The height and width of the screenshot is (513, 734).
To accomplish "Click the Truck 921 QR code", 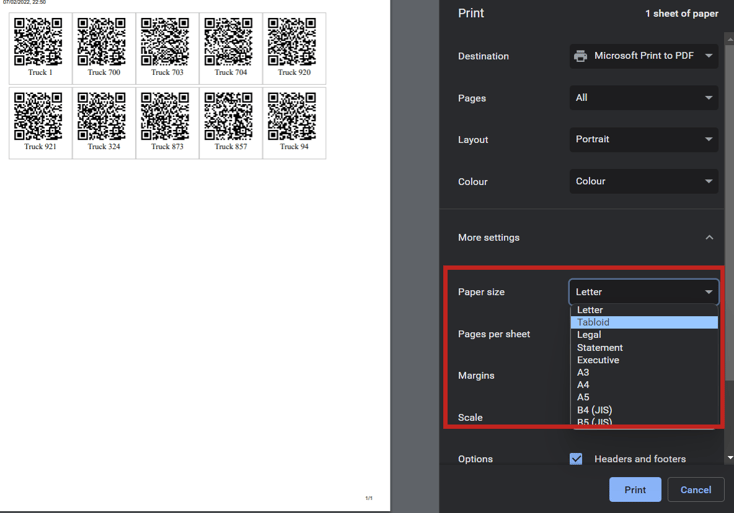I will click(38, 116).
